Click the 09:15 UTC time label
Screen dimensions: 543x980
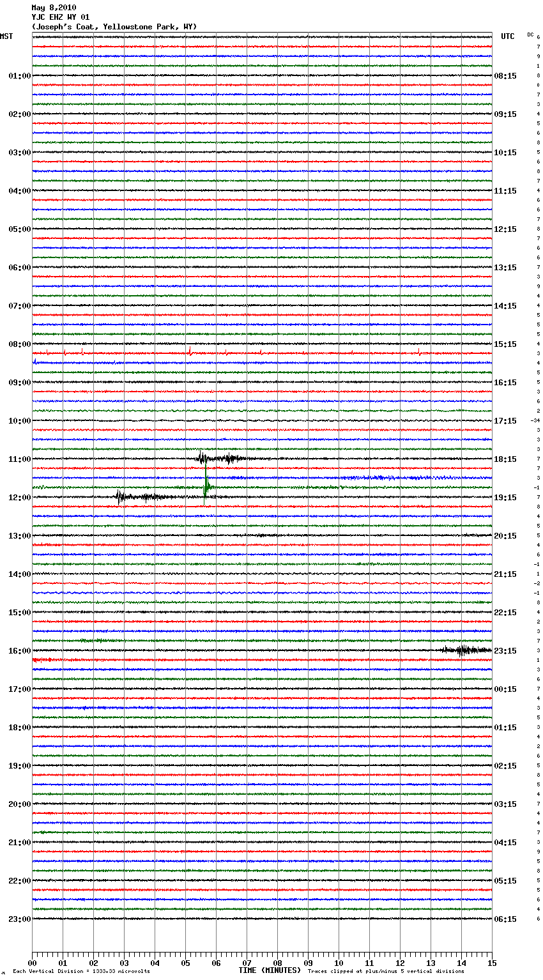505,114
